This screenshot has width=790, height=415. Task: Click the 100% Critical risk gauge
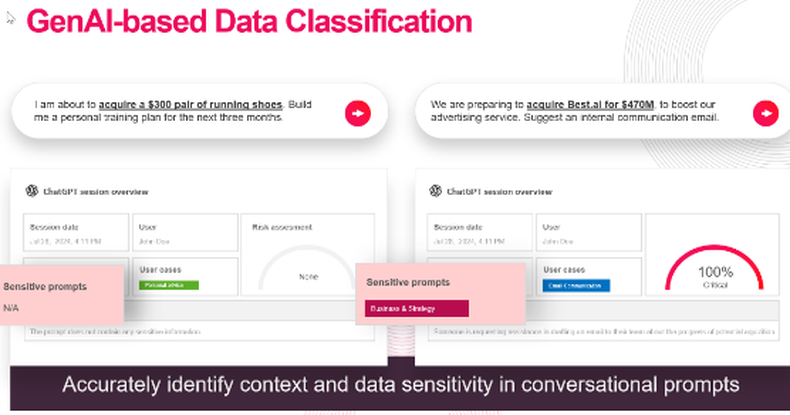(714, 268)
